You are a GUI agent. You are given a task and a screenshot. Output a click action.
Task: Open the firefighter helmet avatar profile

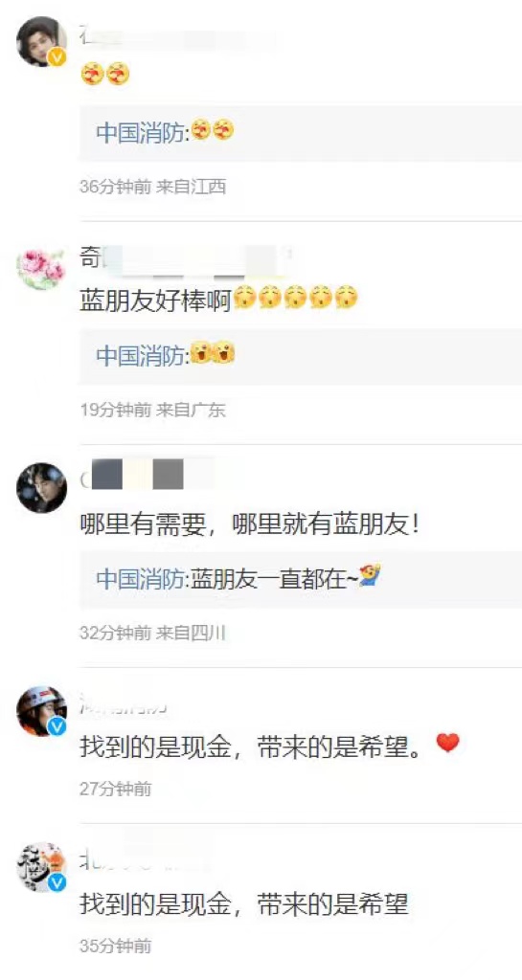(41, 711)
